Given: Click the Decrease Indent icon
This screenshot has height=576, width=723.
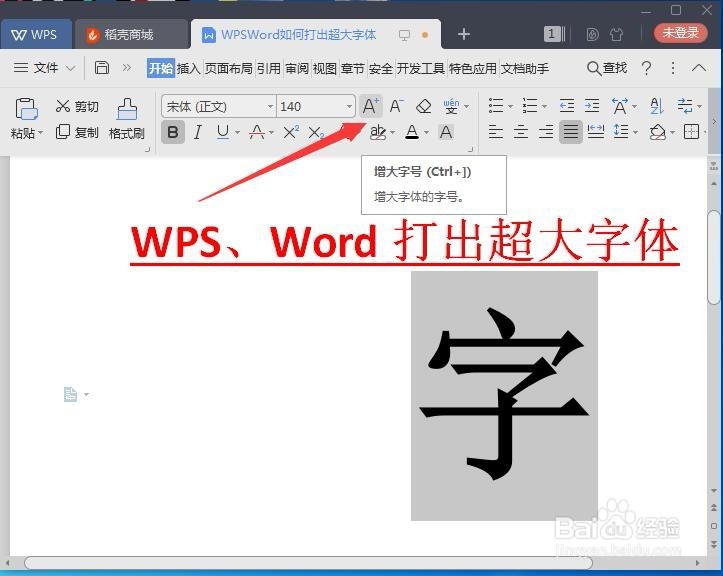Looking at the screenshot, I should click(567, 106).
